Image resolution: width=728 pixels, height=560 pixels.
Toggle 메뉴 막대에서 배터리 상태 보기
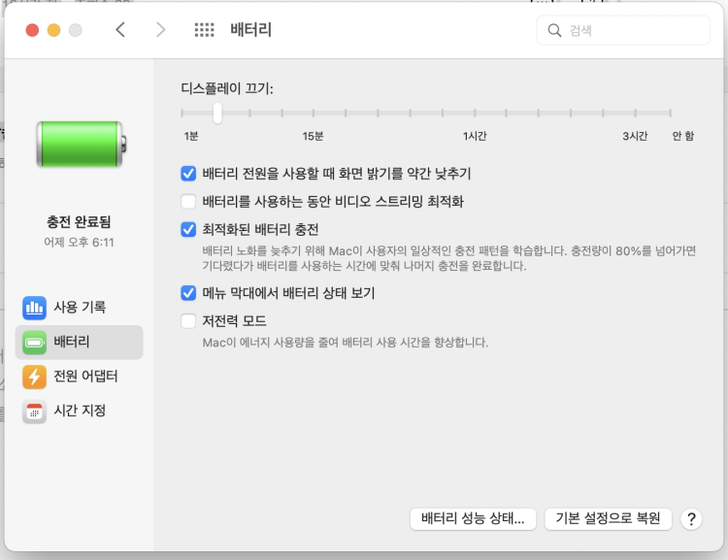[x=188, y=293]
